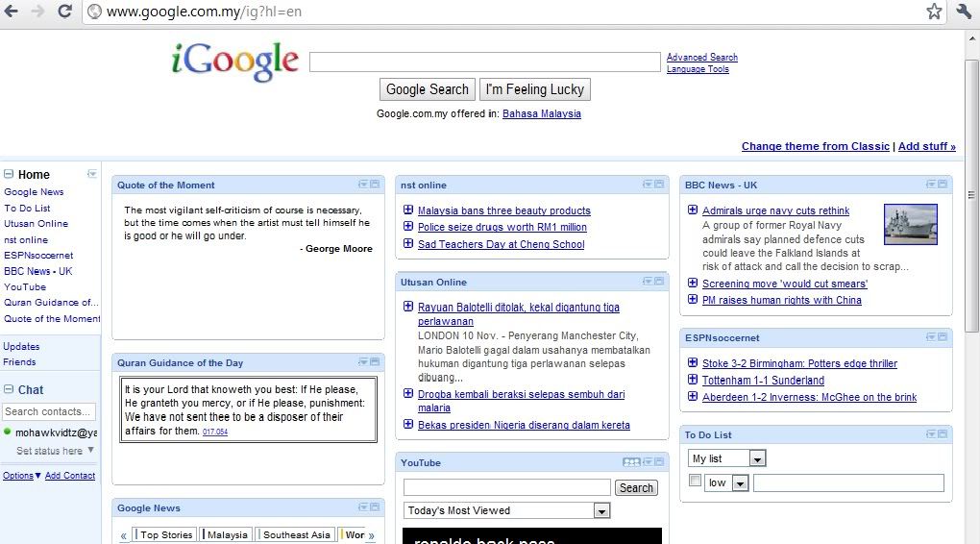This screenshot has height=544, width=980.
Task: Open the Language Tools link
Action: (x=698, y=69)
